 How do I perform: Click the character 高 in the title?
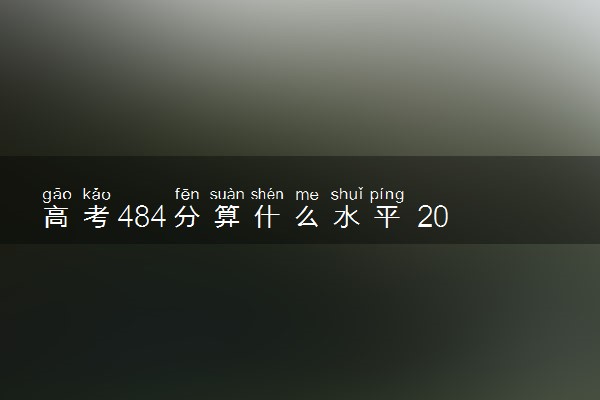[56, 217]
